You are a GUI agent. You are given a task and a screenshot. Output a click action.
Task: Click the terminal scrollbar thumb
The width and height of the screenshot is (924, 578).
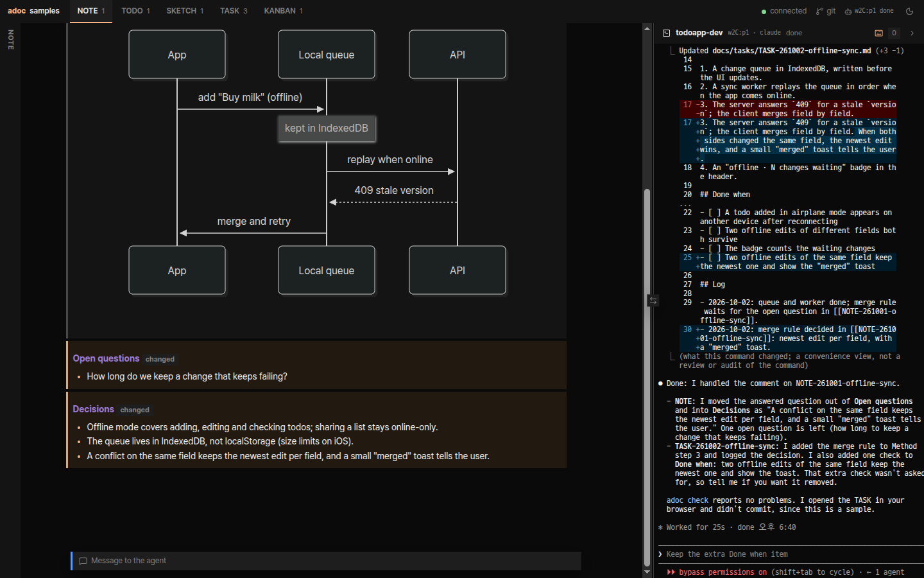tap(647, 378)
